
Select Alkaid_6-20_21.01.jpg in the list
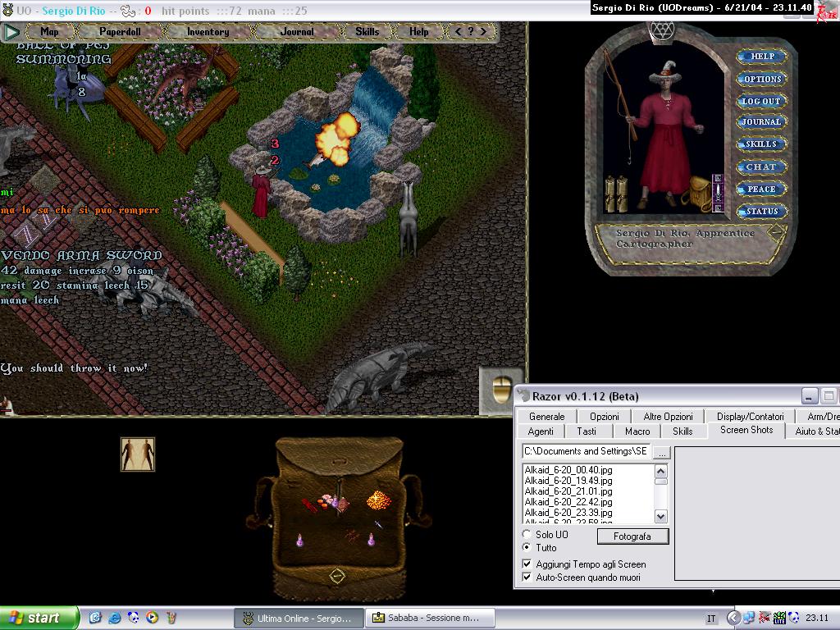[568, 491]
